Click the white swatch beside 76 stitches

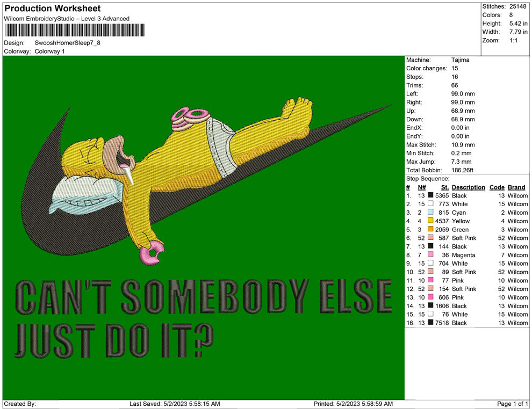[x=430, y=314]
